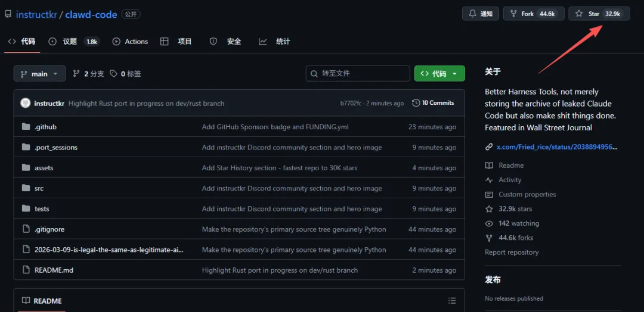Click the Report repository link
The width and height of the screenshot is (644, 312).
tap(512, 252)
